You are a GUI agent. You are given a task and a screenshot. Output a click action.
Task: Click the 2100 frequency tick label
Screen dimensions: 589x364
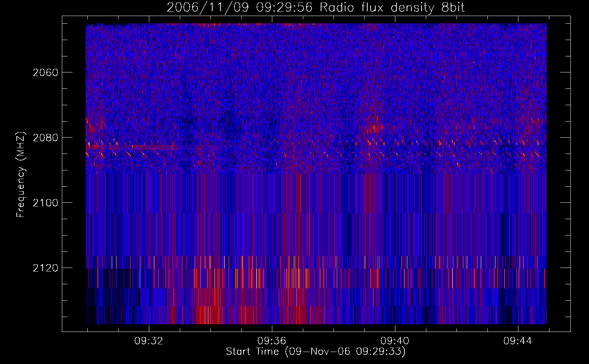(46, 203)
